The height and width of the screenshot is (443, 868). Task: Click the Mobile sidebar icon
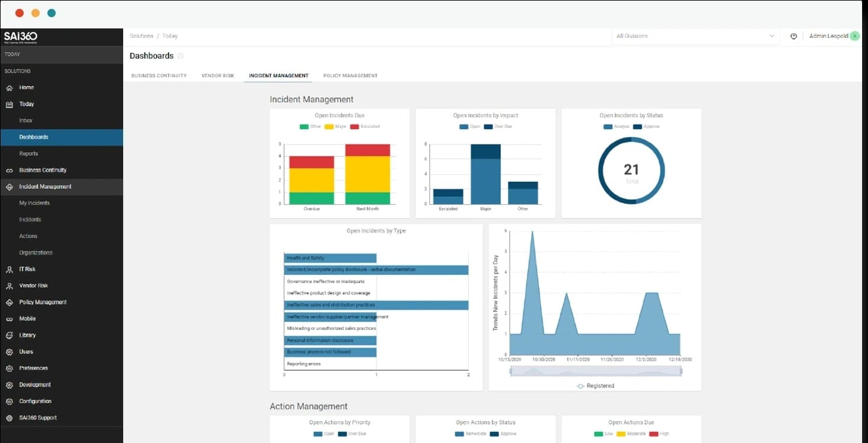click(x=9, y=319)
